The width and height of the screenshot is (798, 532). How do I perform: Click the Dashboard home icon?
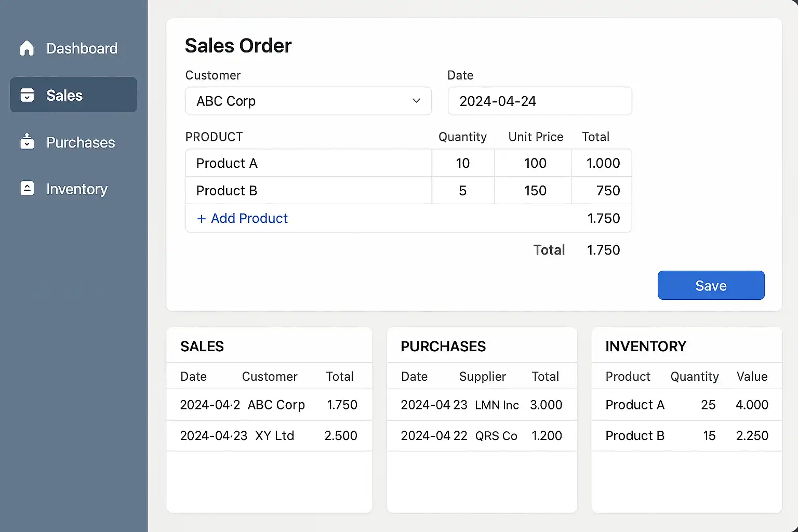pos(27,48)
